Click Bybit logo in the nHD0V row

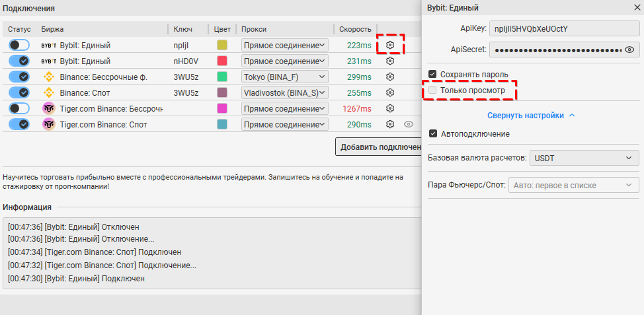49,61
